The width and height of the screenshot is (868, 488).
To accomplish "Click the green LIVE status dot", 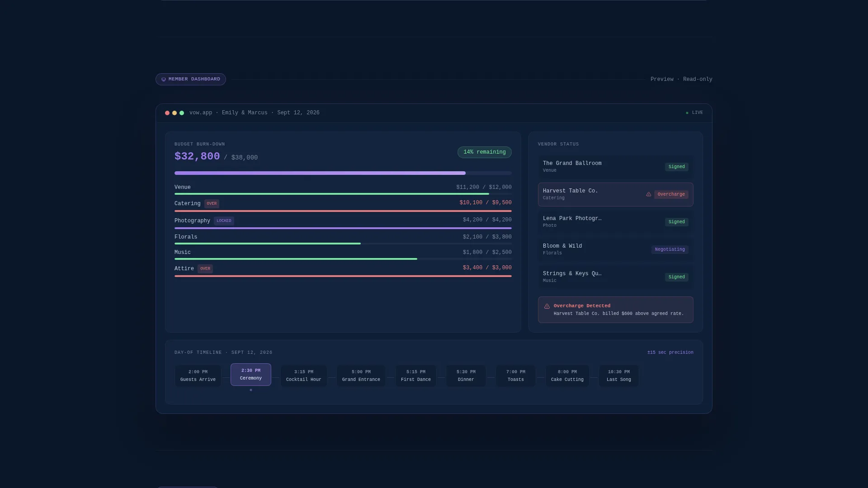I will [687, 113].
